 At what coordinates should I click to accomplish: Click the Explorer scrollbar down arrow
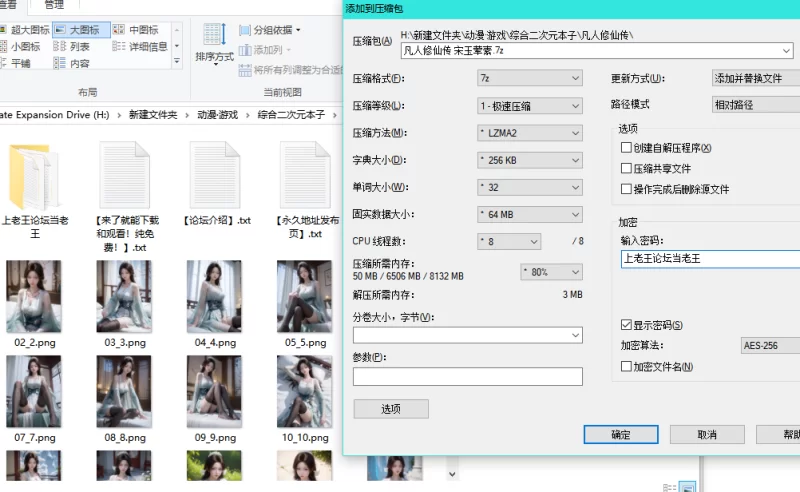[x=452, y=474]
